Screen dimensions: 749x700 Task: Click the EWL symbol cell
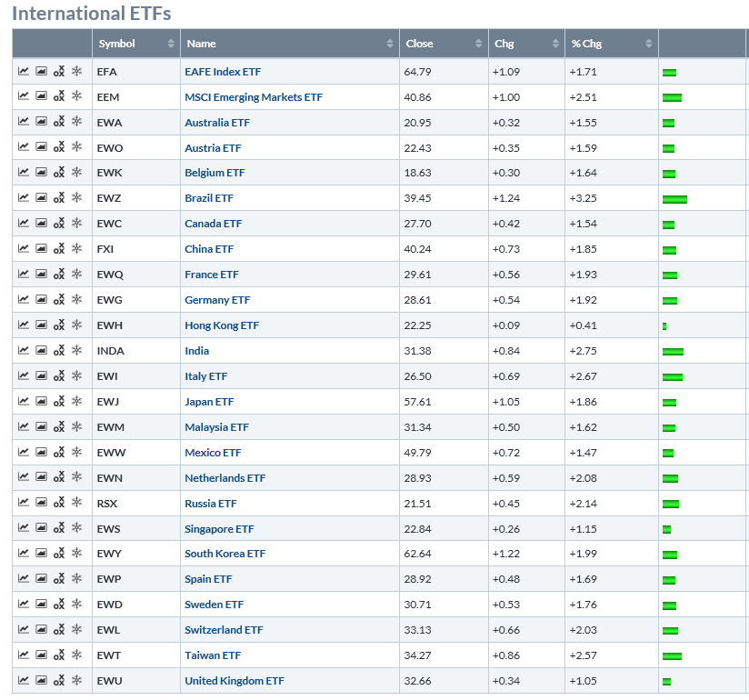pos(108,630)
